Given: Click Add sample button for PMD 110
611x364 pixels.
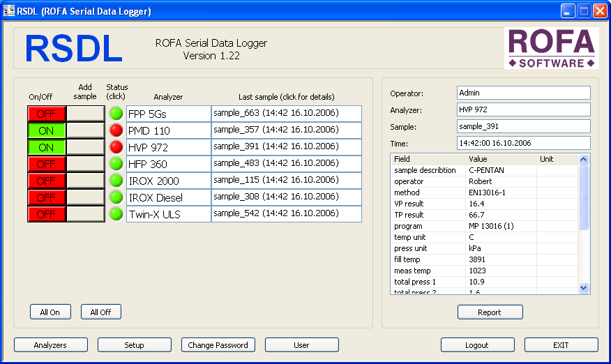Looking at the screenshot, I should (x=85, y=130).
